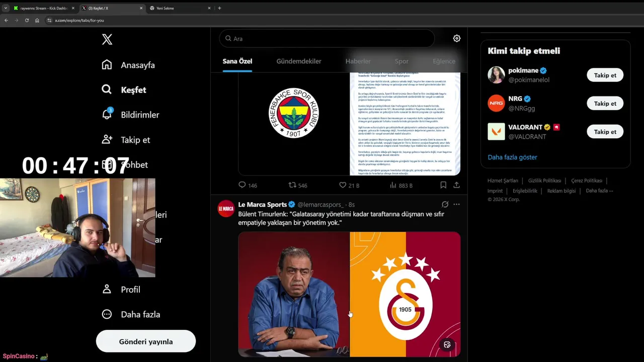Open the browser tab list dropdown arrow

(5, 8)
